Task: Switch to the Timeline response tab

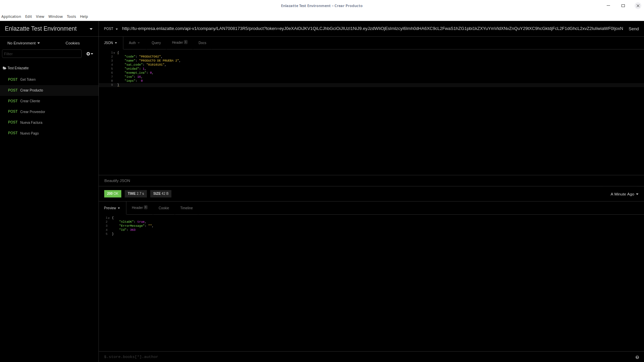Action: tap(187, 208)
